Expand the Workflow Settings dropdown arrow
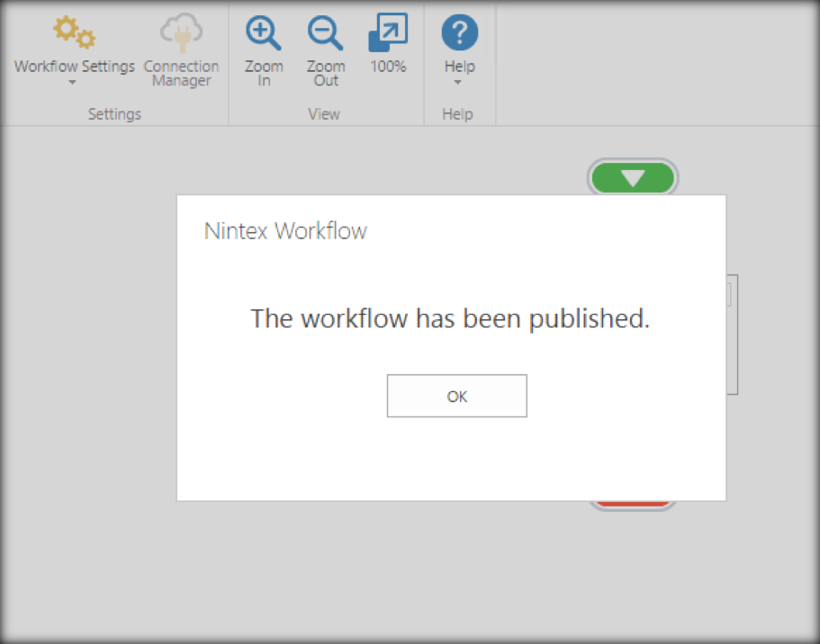This screenshot has width=820, height=644. [x=73, y=82]
